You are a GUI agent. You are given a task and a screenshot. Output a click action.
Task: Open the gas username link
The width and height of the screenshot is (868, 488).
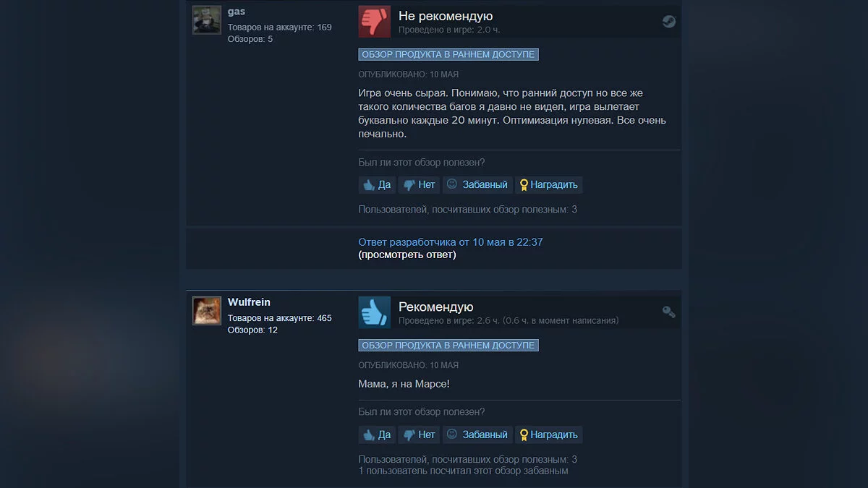tap(237, 12)
